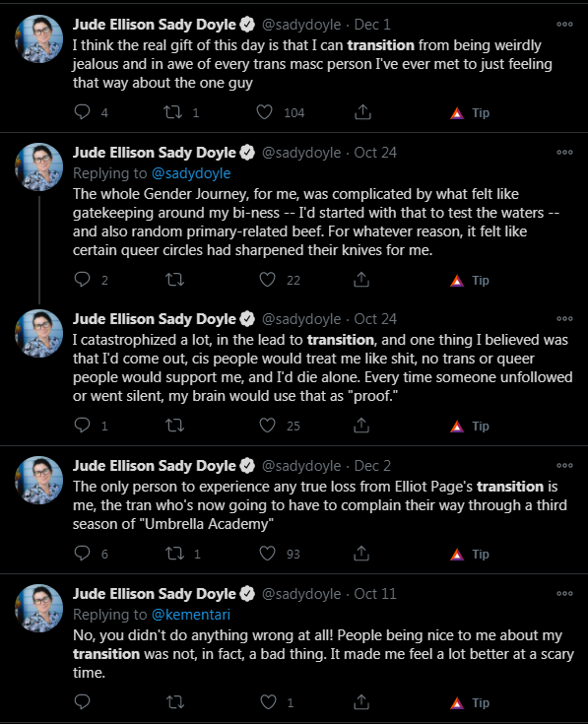Viewport: 588px width, 724px height.
Task: Reply to the 'catastrophized a lot' tweet
Action: pos(82,425)
